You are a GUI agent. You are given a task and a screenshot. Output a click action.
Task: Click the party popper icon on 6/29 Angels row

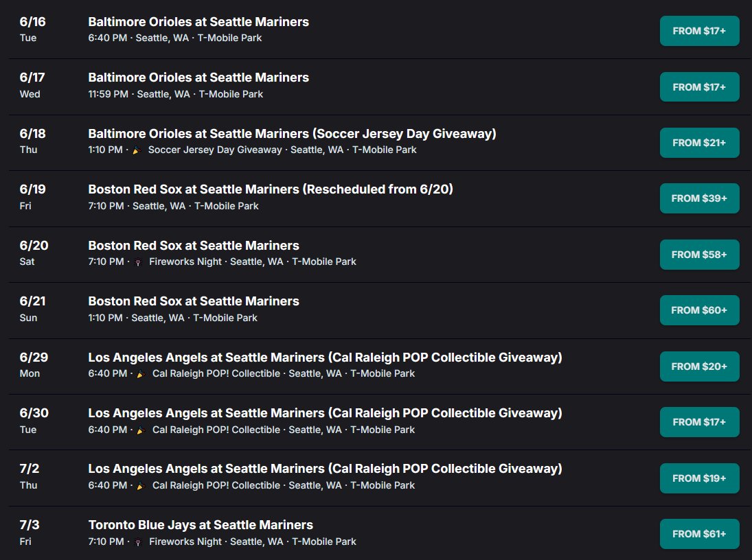pos(141,374)
